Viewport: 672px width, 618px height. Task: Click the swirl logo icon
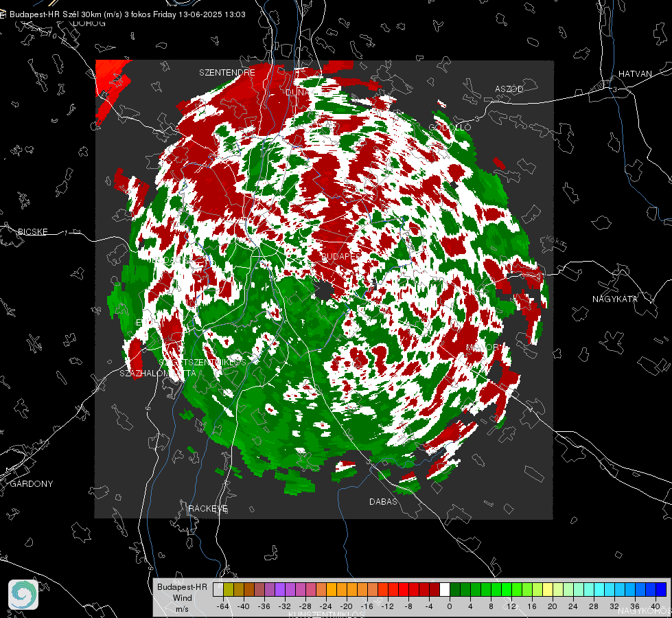point(23,595)
